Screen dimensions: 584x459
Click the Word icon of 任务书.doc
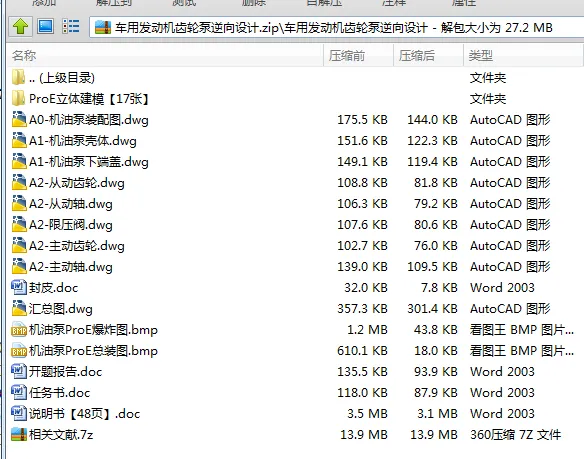(19, 392)
